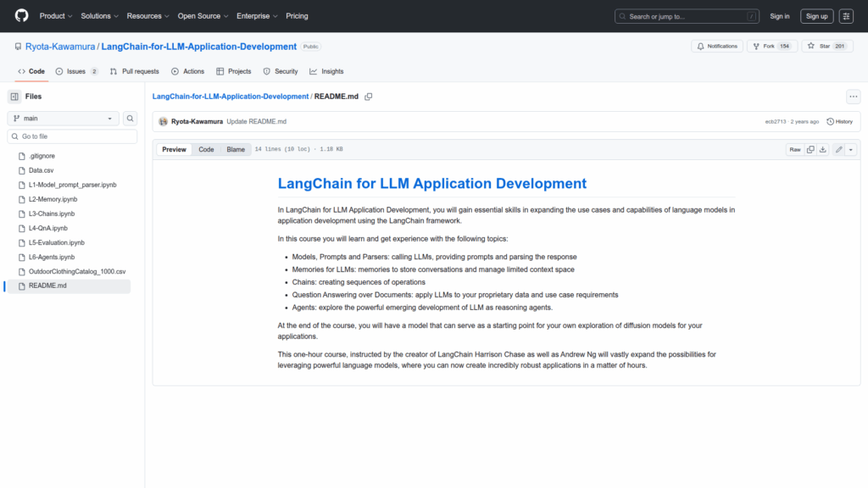
Task: Open L2-Memory.ipynb file
Action: [53, 199]
